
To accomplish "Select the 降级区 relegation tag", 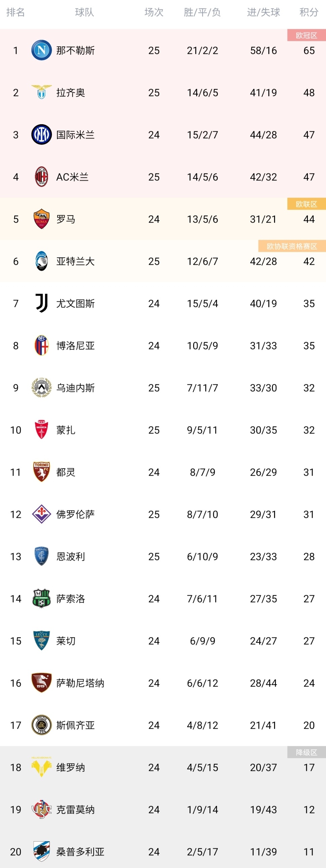I will click(306, 753).
